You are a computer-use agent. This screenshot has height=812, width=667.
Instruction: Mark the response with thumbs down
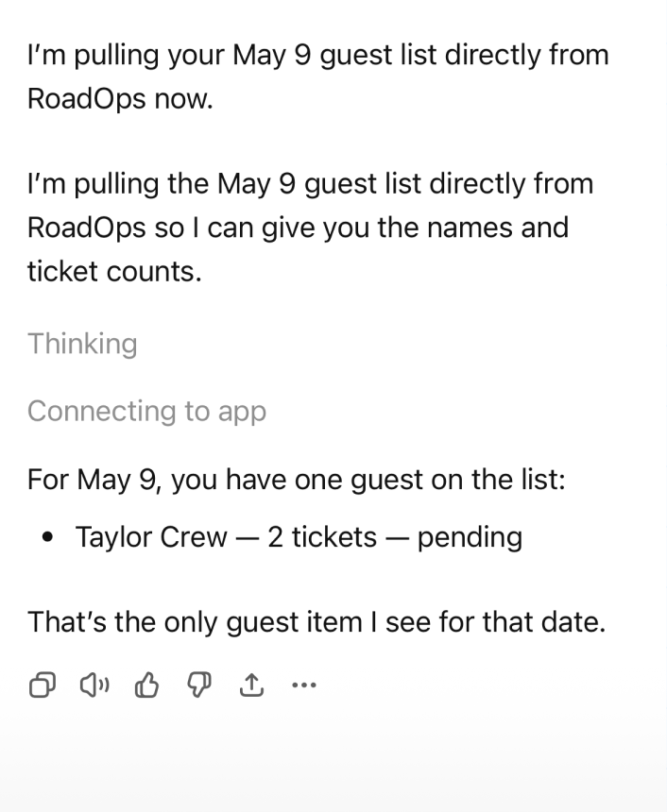point(198,686)
